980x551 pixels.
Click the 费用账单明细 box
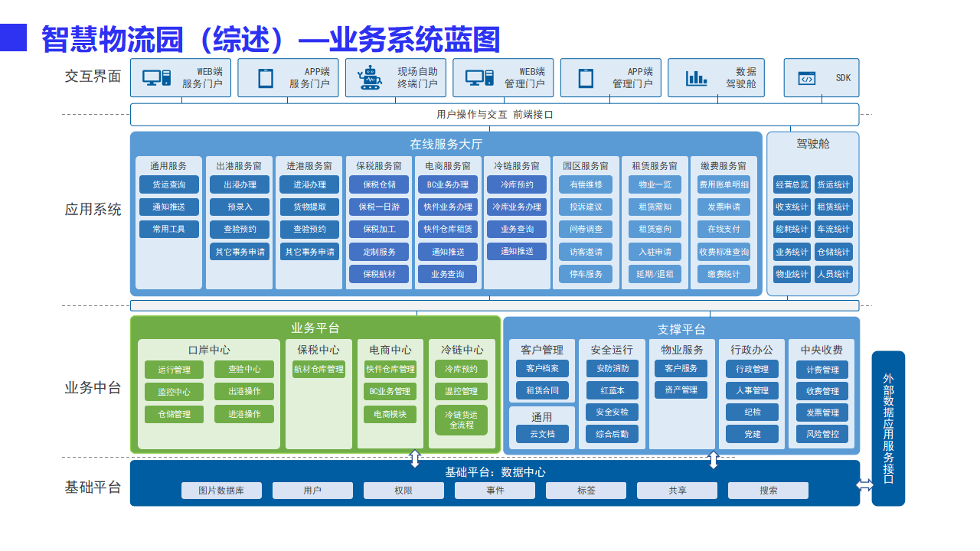coord(724,184)
